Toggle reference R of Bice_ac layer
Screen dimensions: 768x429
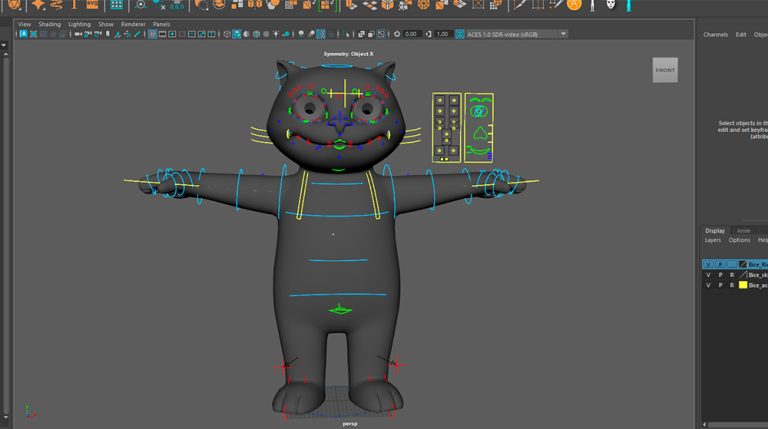pos(731,285)
